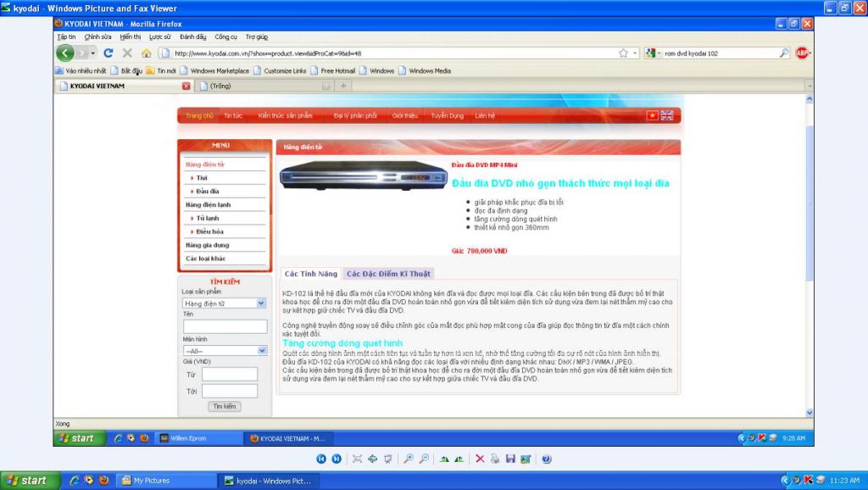
Task: Click Tin tức in the red navigation bar
Action: 233,115
